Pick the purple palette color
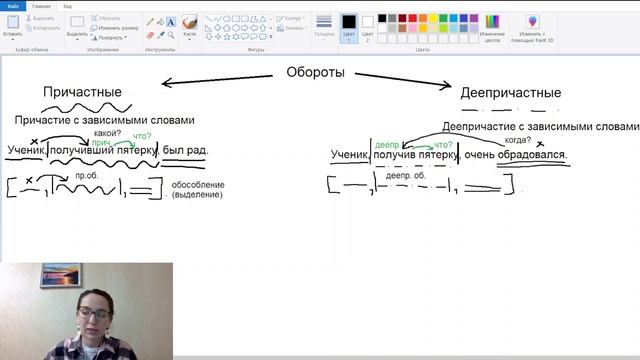Image resolution: width=640 pixels, height=360 pixels. tap(474, 18)
